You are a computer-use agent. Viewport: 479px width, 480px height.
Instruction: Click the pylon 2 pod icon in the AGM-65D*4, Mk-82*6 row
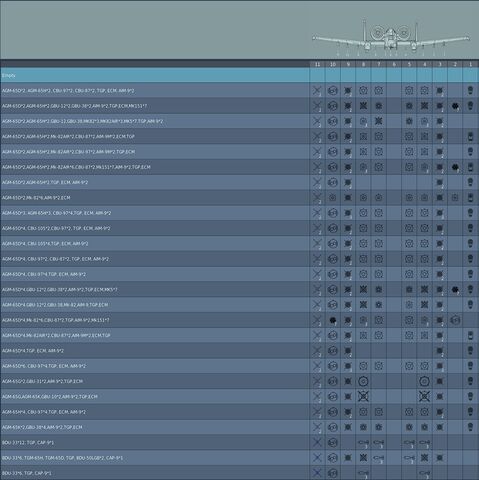click(x=455, y=320)
